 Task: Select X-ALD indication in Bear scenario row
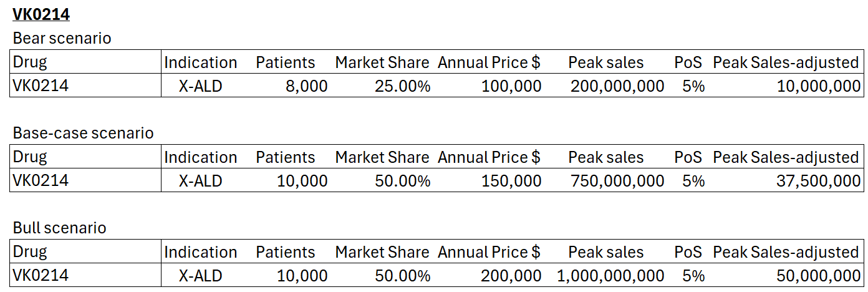[200, 86]
